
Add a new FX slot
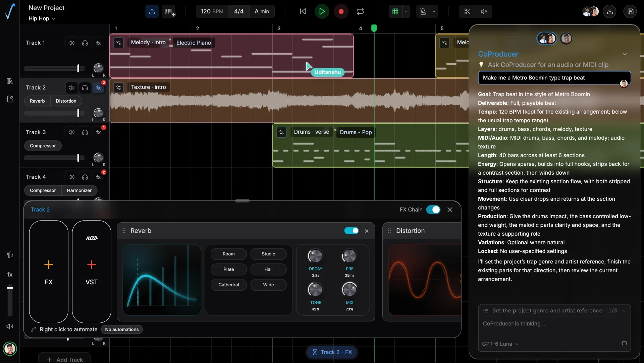49,271
